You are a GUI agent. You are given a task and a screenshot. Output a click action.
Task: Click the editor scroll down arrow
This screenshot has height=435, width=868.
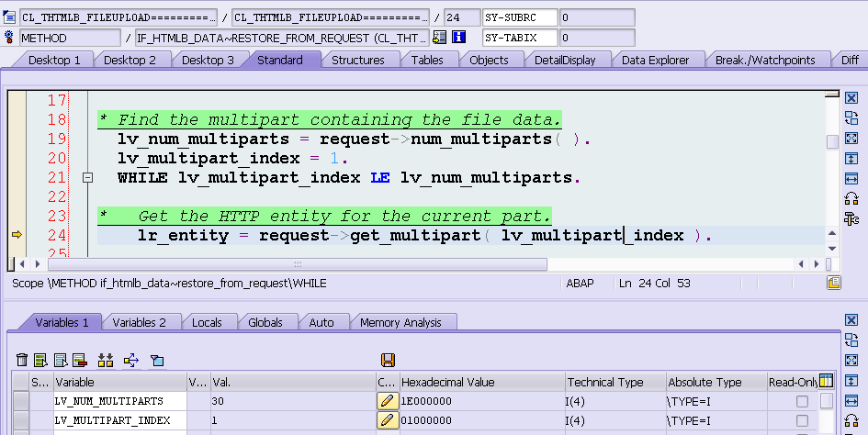pos(831,248)
